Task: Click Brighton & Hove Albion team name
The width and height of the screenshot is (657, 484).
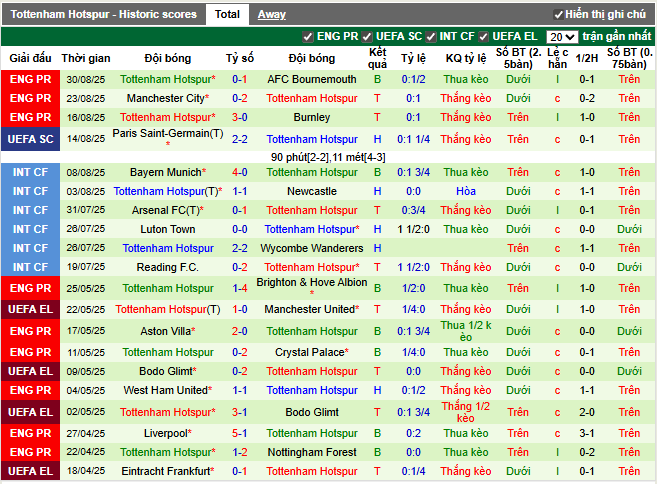Action: (312, 282)
